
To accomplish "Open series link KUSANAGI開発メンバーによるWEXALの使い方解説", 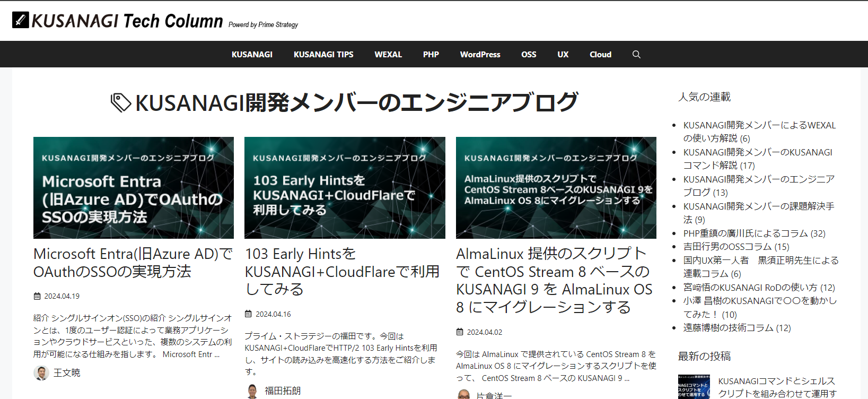I will pos(759,132).
